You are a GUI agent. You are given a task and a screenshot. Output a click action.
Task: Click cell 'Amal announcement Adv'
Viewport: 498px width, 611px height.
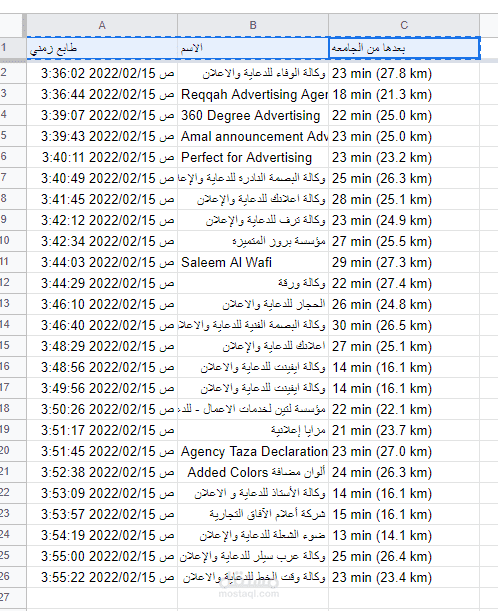(x=253, y=136)
